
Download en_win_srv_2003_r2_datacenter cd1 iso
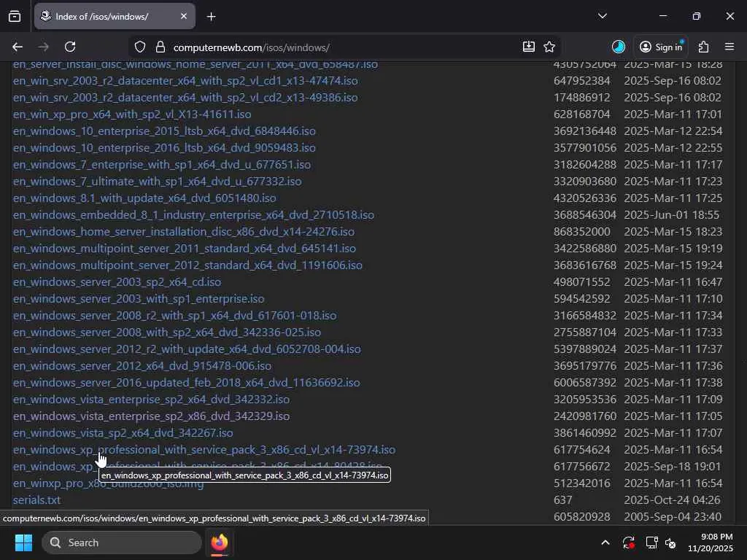click(x=185, y=80)
